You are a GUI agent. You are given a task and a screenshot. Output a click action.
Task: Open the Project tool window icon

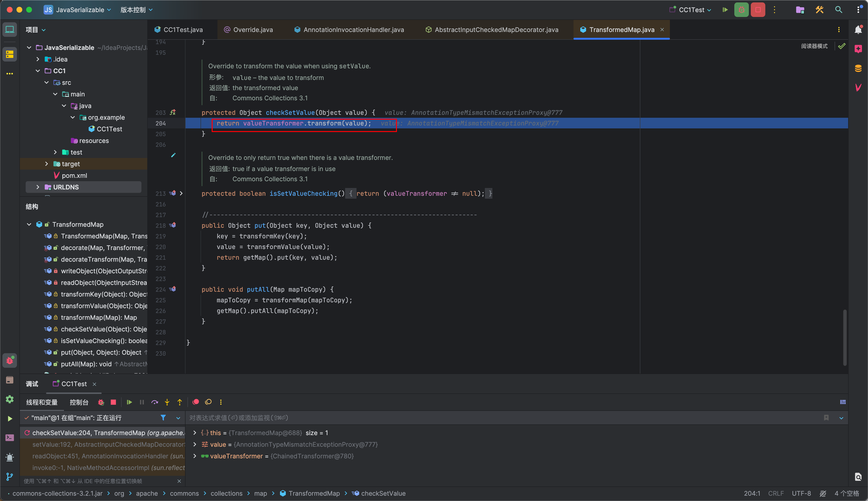coord(10,30)
